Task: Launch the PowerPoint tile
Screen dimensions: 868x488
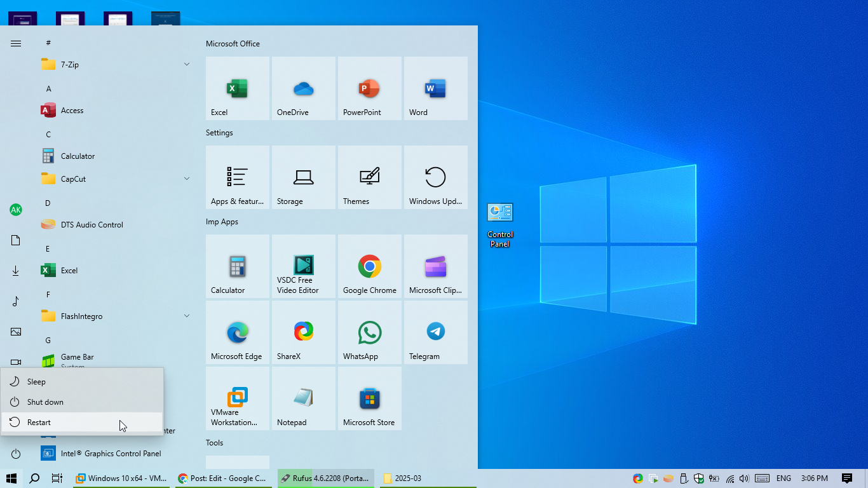Action: click(x=370, y=88)
